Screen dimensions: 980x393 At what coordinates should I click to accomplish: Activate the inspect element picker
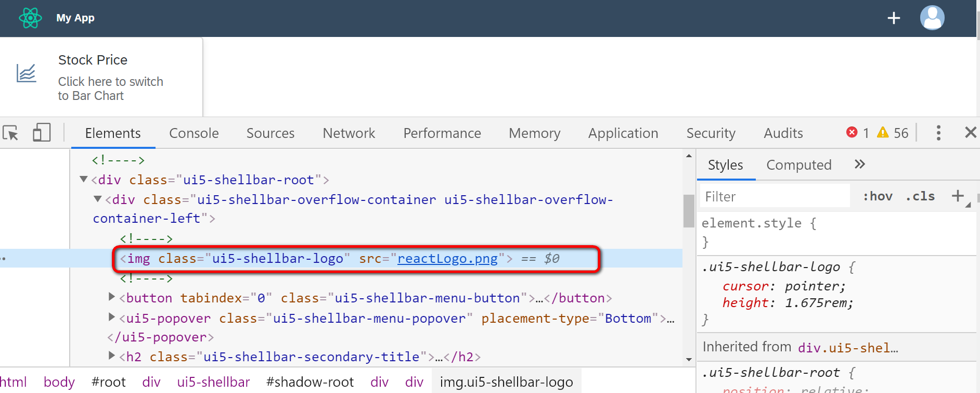pyautogui.click(x=11, y=133)
